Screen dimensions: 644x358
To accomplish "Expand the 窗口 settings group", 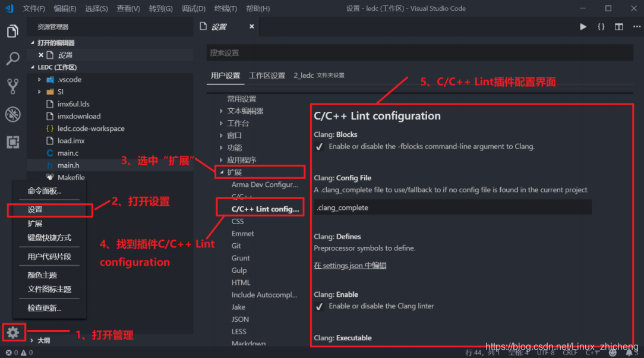I will point(222,135).
